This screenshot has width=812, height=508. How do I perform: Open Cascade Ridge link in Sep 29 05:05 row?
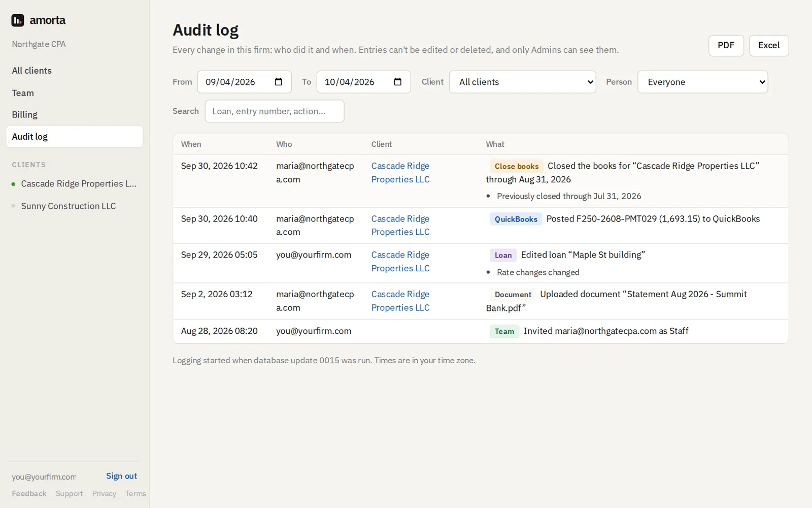point(400,262)
